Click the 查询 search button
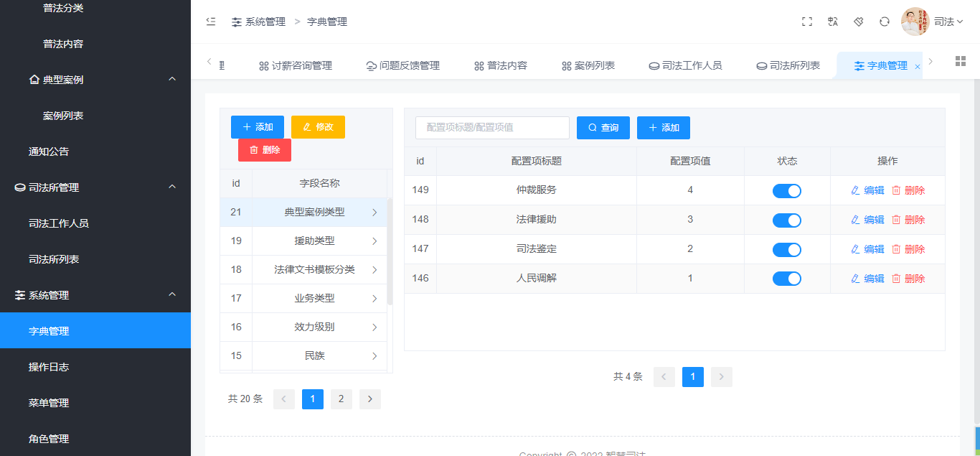This screenshot has width=980, height=456. [603, 128]
